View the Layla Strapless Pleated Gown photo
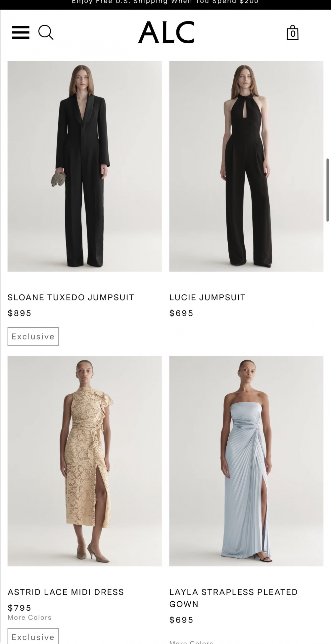This screenshot has height=644, width=331. pos(246,461)
